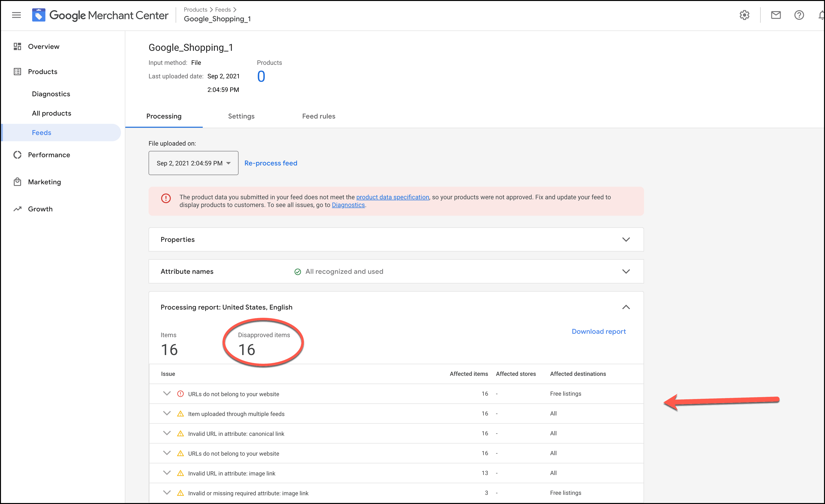825x504 pixels.
Task: Click warning icon for Invalid or missing image link
Action: (180, 493)
